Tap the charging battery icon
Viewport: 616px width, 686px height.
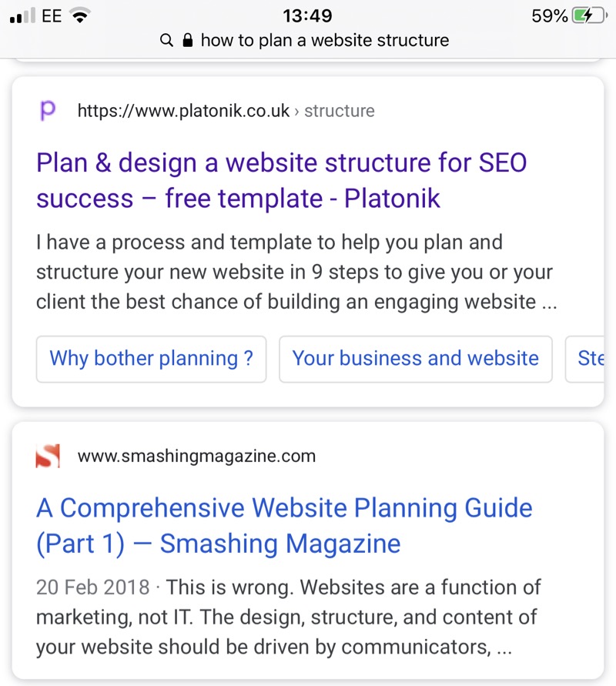[x=589, y=15]
